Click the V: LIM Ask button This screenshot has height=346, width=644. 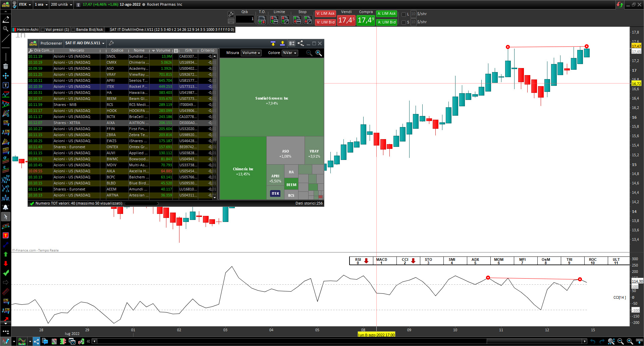[326, 14]
